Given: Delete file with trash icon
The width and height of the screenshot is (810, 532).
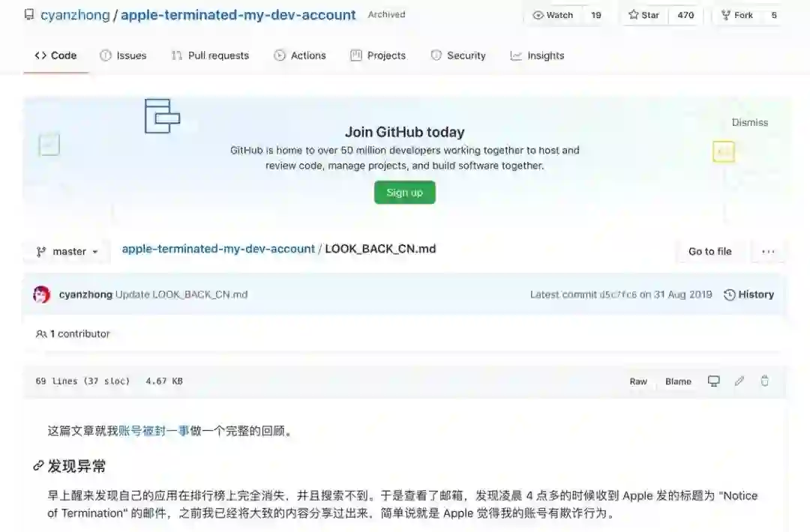Looking at the screenshot, I should click(x=764, y=381).
